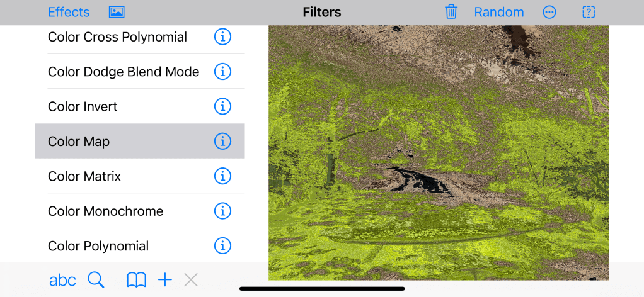Select Color Polynomial filter row
Viewport: 644px width, 297px height.
140,245
